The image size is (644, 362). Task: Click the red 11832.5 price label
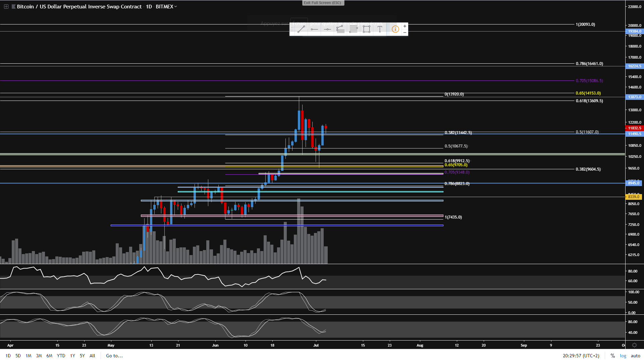tap(634, 128)
